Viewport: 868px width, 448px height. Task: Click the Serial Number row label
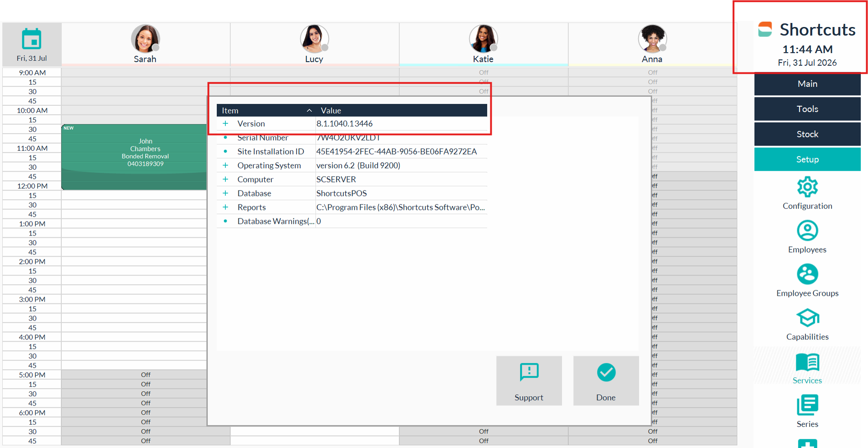[263, 137]
